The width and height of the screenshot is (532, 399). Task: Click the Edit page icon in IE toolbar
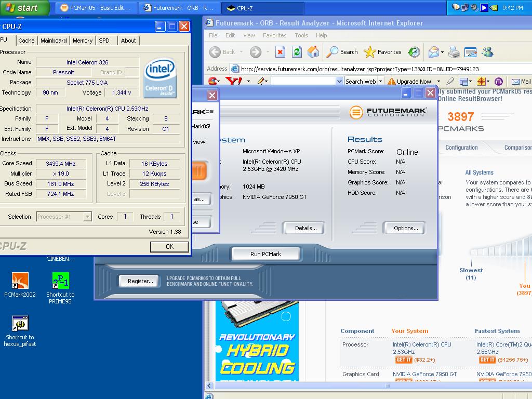coord(470,52)
